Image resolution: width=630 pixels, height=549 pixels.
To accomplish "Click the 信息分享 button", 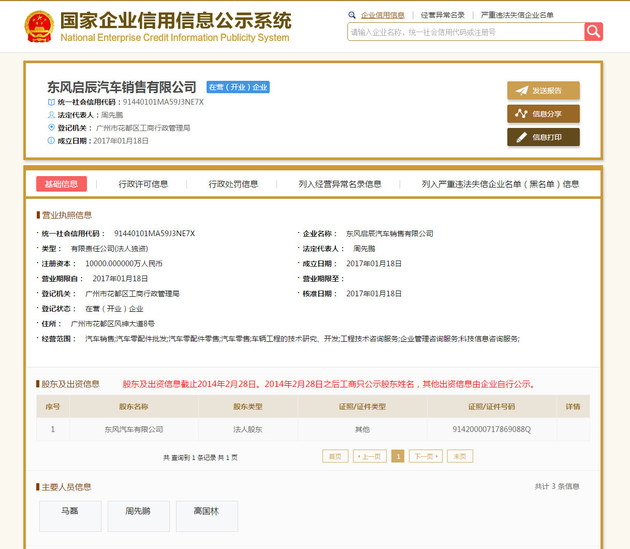I will pos(543,114).
